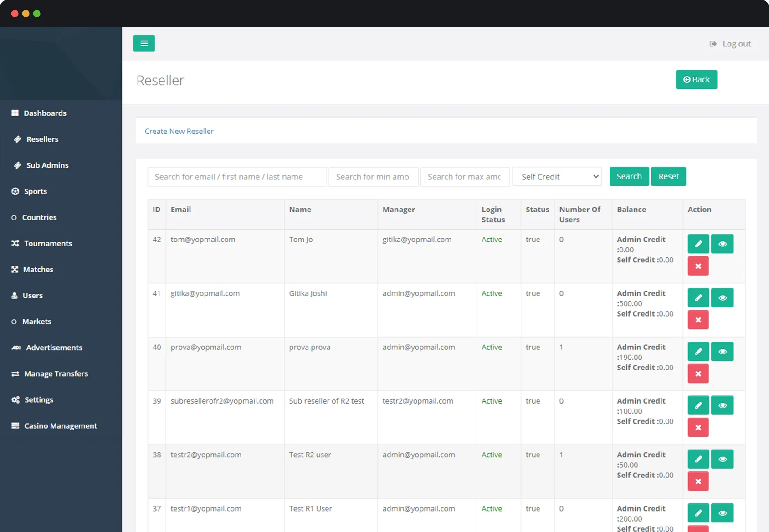Go to Manage Transfers in sidebar
Viewport: 769px width, 532px height.
pos(56,374)
